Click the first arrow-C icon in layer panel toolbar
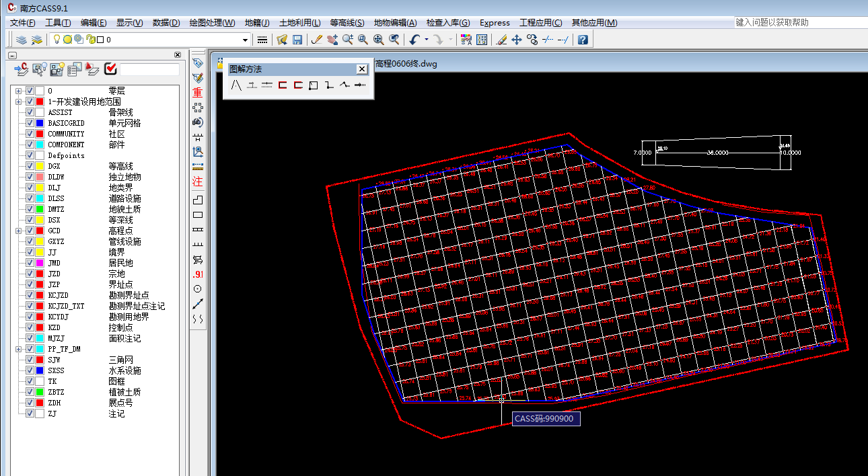This screenshot has height=476, width=868. tap(21, 69)
